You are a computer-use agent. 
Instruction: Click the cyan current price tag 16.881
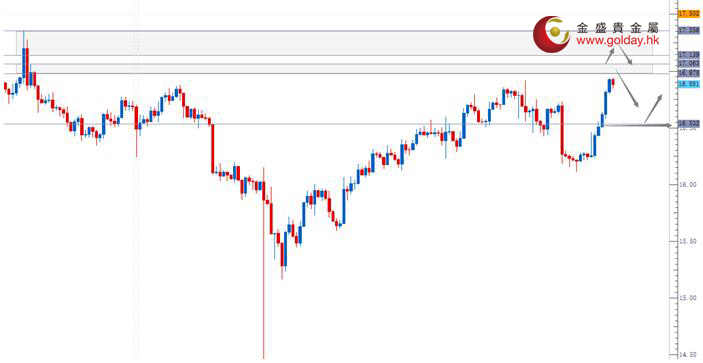click(x=690, y=83)
